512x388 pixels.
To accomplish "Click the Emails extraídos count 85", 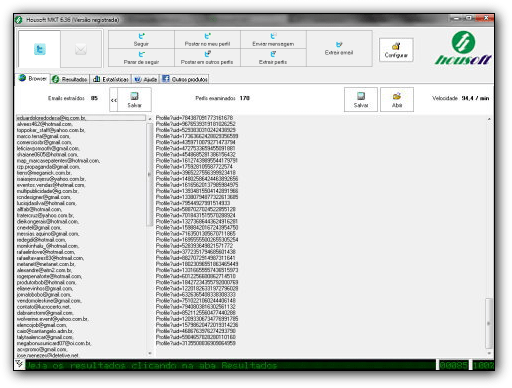I will pyautogui.click(x=94, y=98).
